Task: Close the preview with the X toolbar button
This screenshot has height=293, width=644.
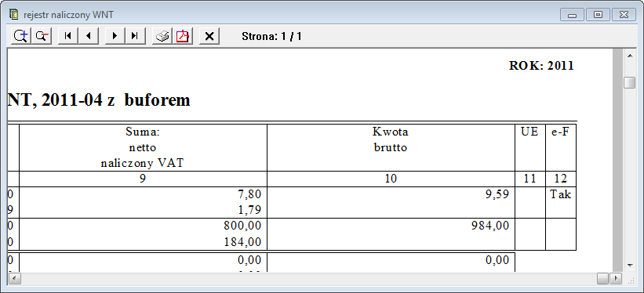Action: click(x=209, y=36)
